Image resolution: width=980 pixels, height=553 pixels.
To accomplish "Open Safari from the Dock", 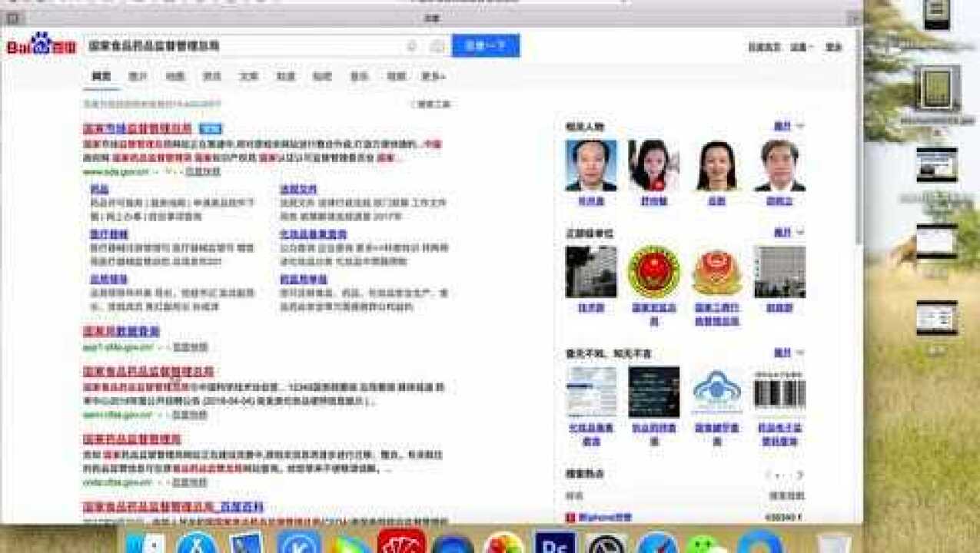I will coord(657,544).
